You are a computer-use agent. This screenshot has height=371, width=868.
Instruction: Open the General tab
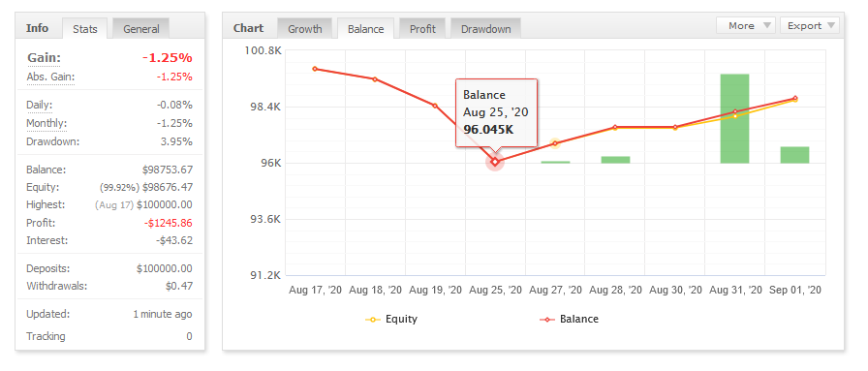(x=141, y=29)
